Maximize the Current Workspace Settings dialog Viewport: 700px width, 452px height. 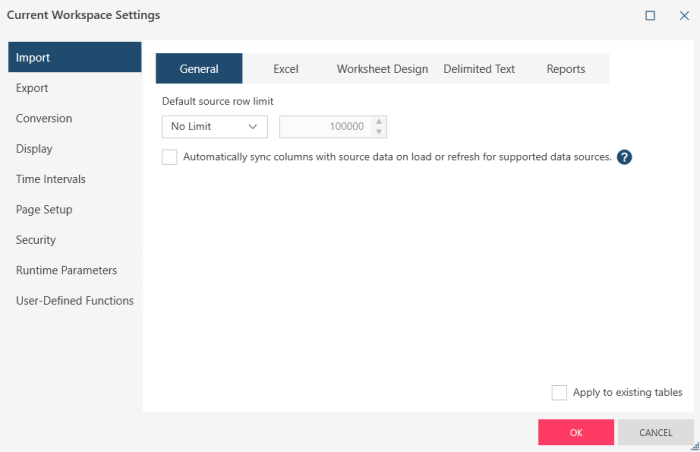[x=650, y=16]
